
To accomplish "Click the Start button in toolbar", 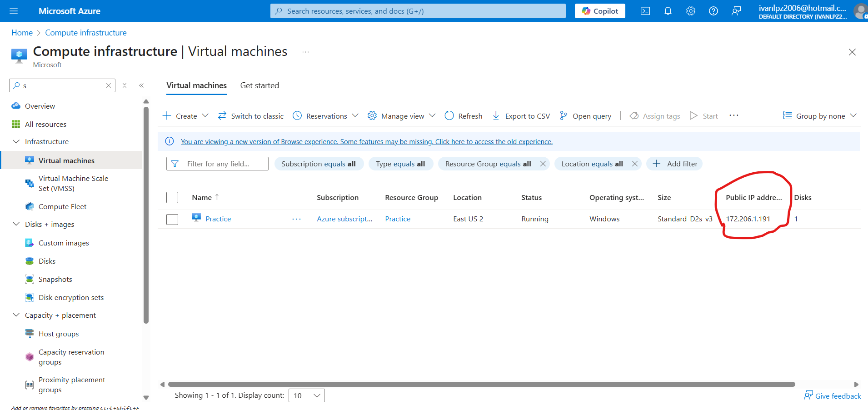I will pyautogui.click(x=704, y=116).
